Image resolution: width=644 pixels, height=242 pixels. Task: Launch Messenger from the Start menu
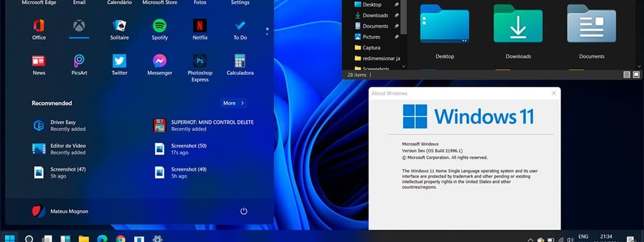[x=160, y=65]
